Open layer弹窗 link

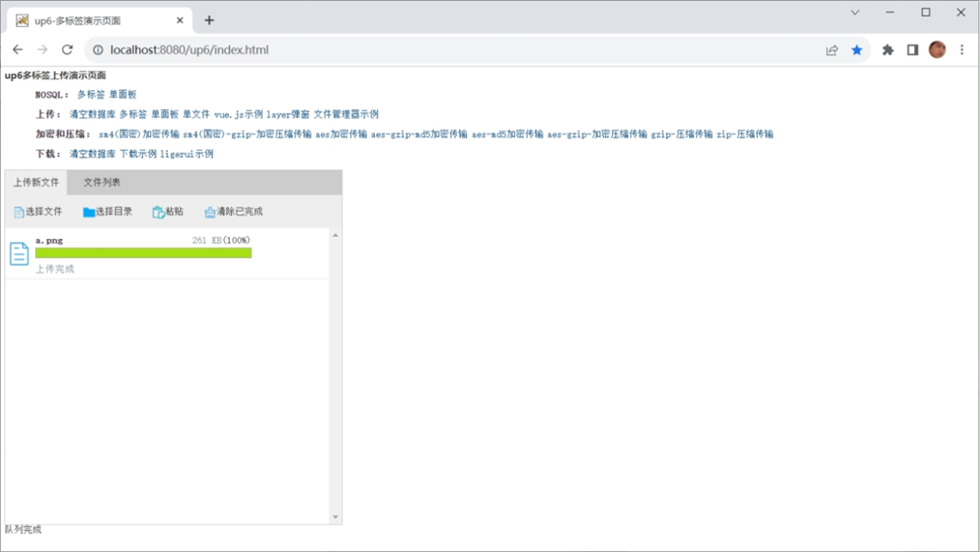coord(287,114)
